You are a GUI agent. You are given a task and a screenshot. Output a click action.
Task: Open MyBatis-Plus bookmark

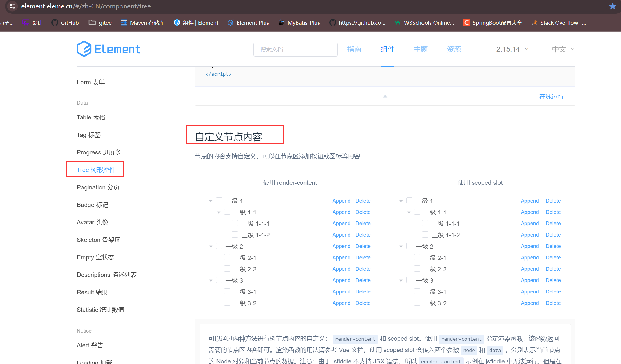pyautogui.click(x=299, y=23)
